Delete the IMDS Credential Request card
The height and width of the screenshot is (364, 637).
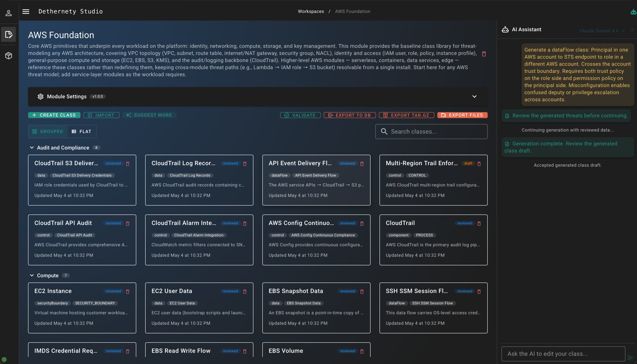[x=128, y=351]
